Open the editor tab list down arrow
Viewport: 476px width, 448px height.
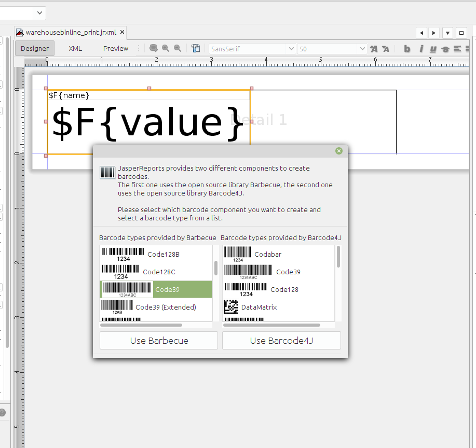(x=447, y=33)
